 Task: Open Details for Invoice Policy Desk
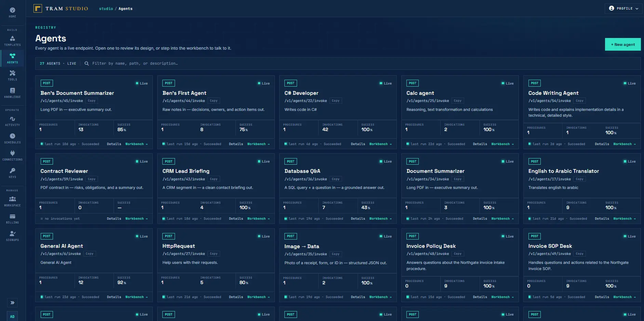tap(480, 297)
